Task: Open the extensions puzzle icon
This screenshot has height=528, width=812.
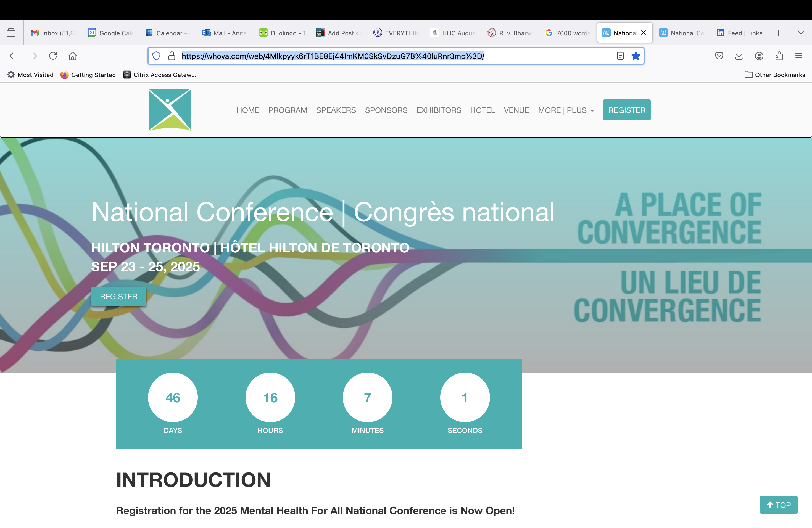Action: [x=779, y=56]
